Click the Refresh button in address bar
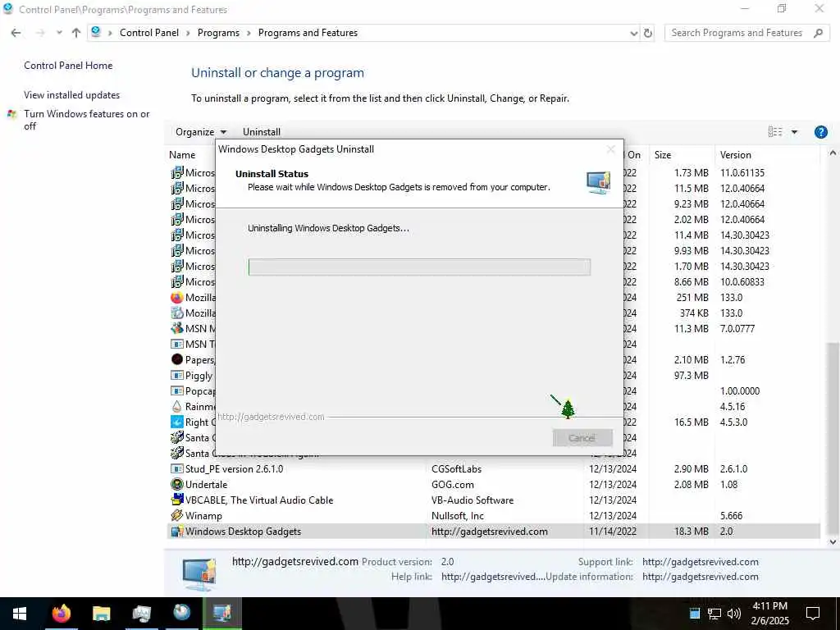This screenshot has width=840, height=630. tap(648, 33)
